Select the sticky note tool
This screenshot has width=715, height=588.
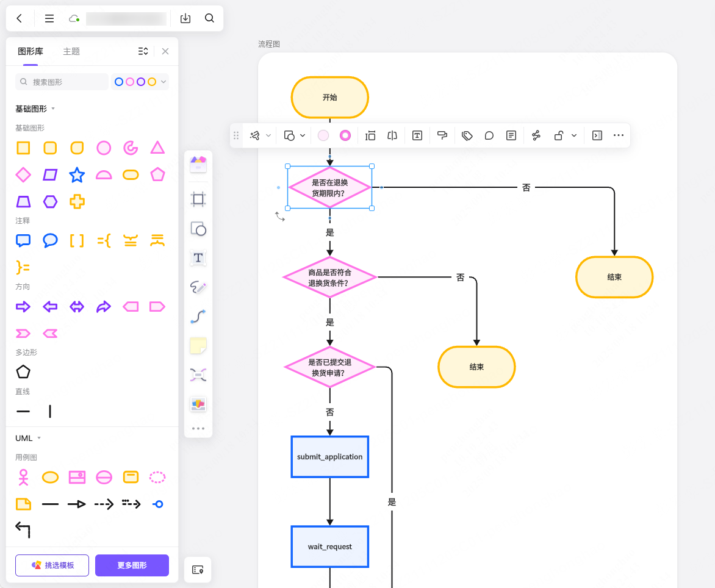(x=198, y=345)
